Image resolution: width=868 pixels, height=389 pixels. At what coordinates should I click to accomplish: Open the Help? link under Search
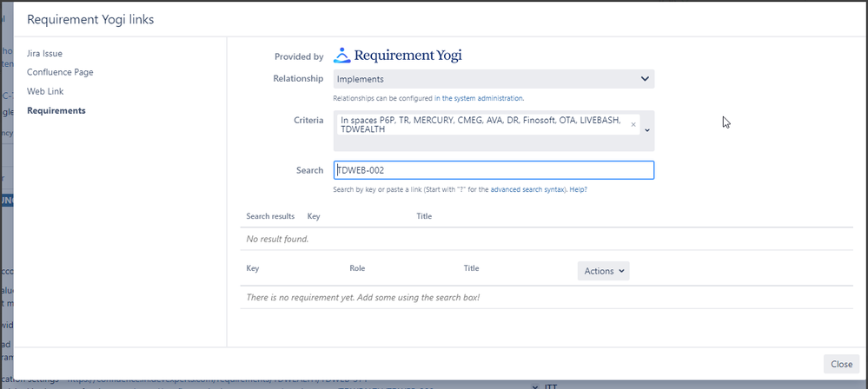point(578,189)
